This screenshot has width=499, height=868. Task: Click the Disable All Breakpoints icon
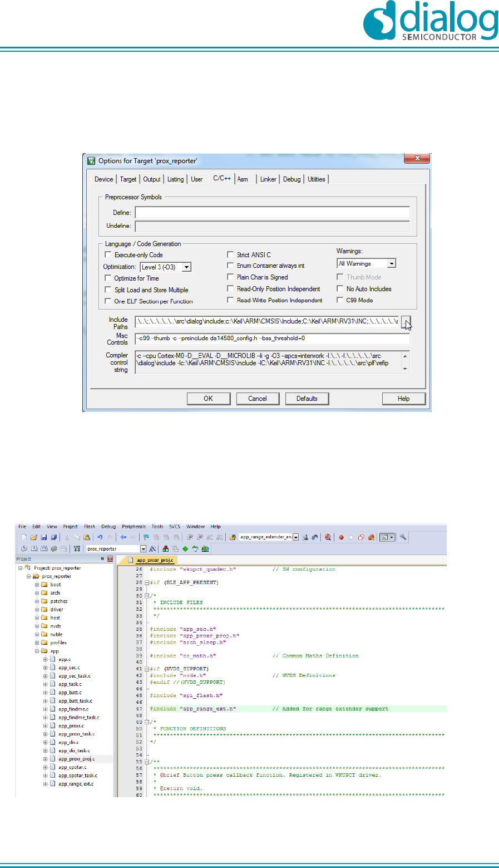click(x=361, y=537)
